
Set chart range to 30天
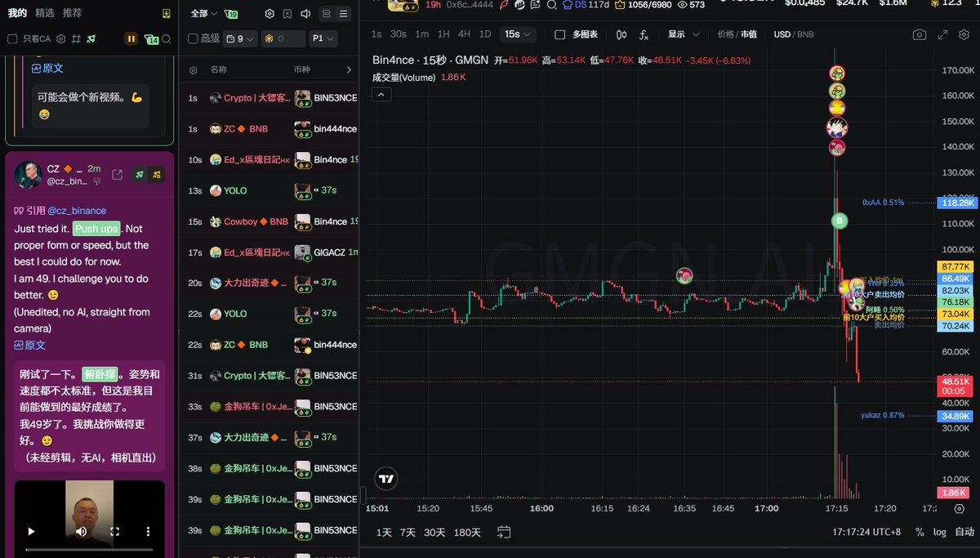(434, 532)
